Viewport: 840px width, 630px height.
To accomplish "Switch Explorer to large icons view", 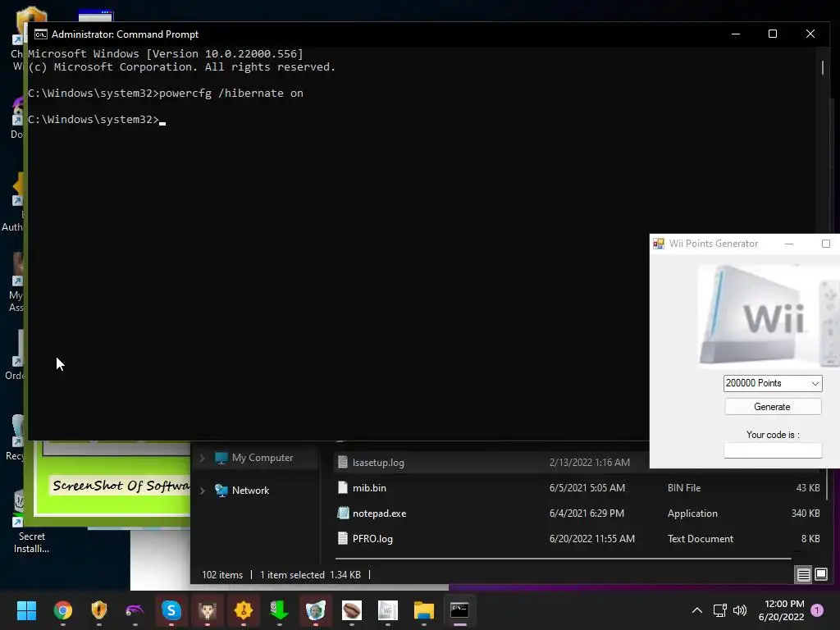I will tap(821, 575).
